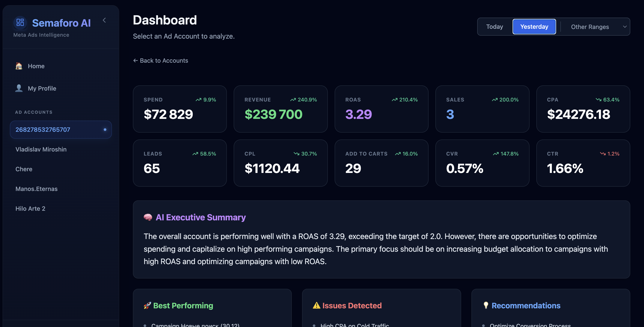Switch date range to Today
This screenshot has width=644, height=327.
(494, 27)
